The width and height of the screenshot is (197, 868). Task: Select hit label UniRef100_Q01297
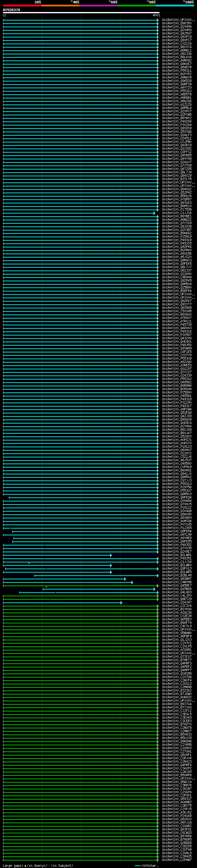click(x=177, y=369)
